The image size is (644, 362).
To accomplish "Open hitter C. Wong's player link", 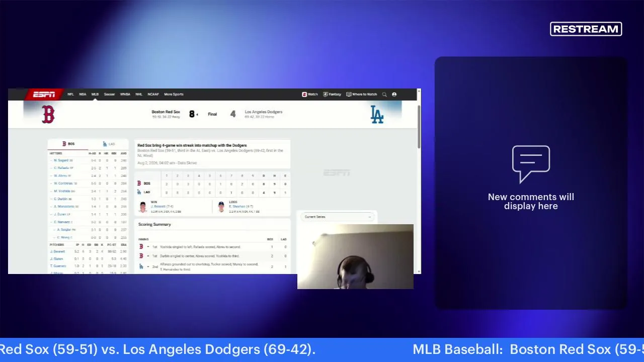I will [x=63, y=237].
